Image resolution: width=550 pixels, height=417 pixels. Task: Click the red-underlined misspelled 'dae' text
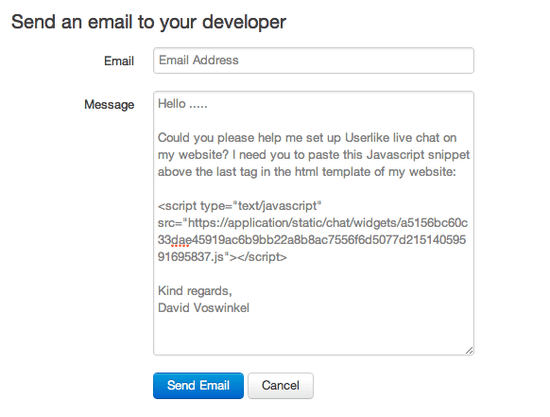click(181, 240)
